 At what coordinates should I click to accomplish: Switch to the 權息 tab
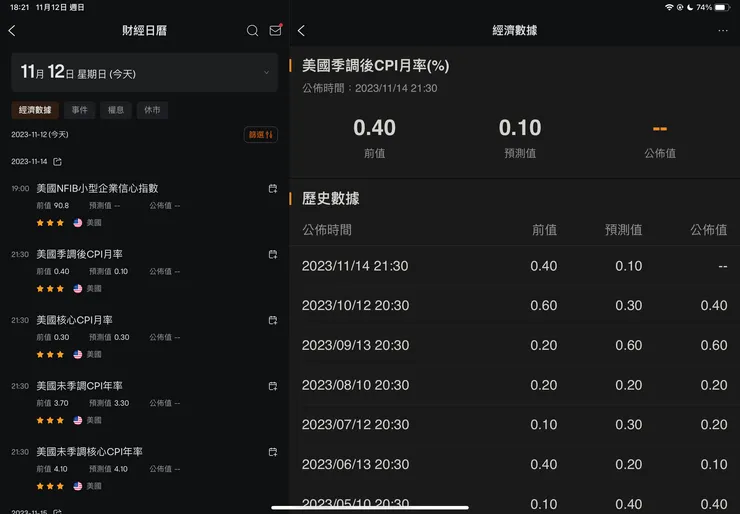click(x=116, y=110)
